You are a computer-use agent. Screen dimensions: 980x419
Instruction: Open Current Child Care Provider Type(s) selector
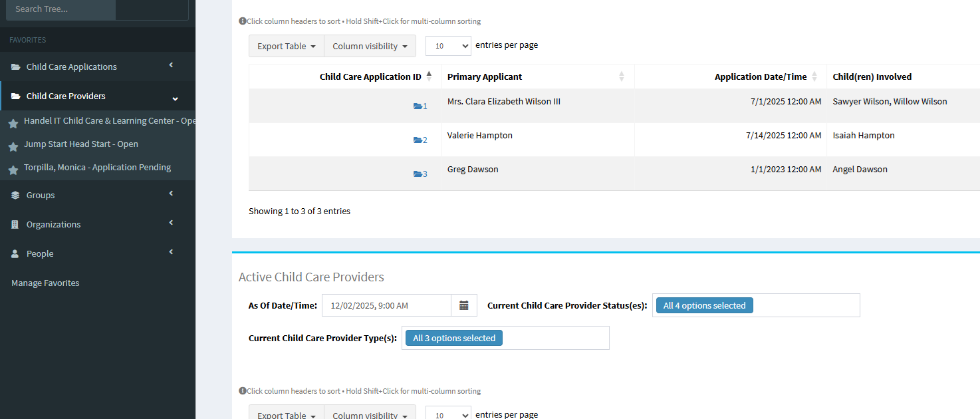505,338
